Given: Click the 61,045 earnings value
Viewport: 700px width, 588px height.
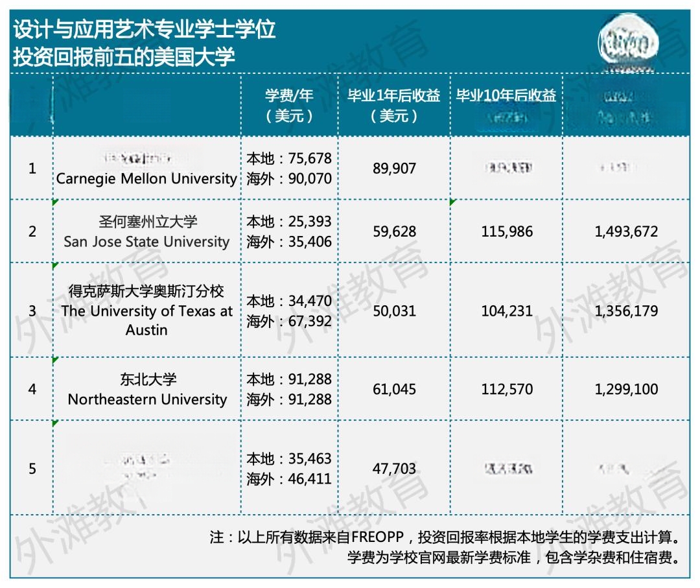Looking at the screenshot, I should click(x=394, y=389).
